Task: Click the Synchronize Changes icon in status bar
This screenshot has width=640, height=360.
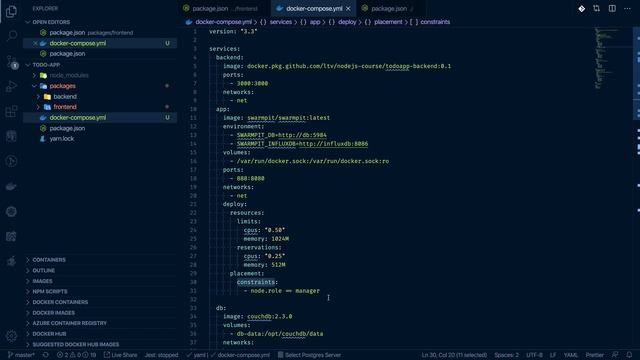Action: (45, 355)
